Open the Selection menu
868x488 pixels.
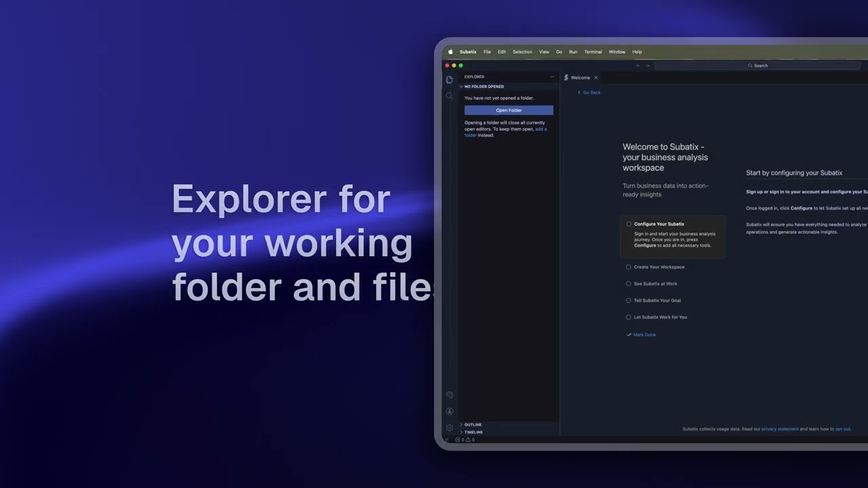(522, 52)
